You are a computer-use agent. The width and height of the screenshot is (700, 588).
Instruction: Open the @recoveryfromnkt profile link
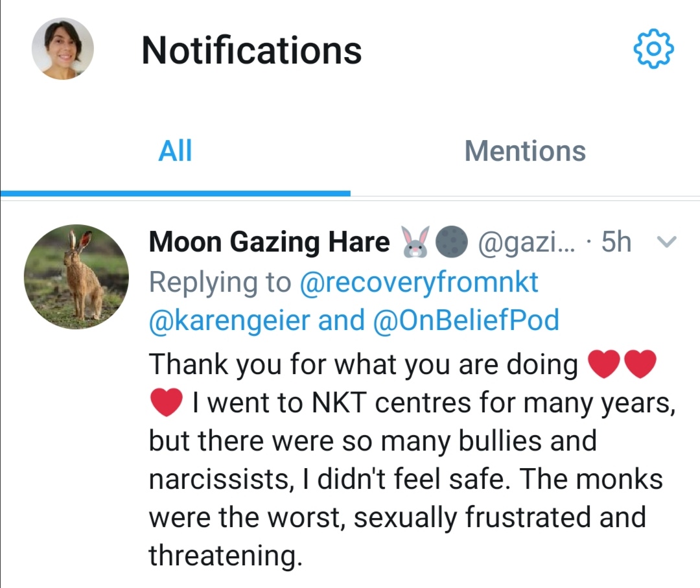coord(419,283)
